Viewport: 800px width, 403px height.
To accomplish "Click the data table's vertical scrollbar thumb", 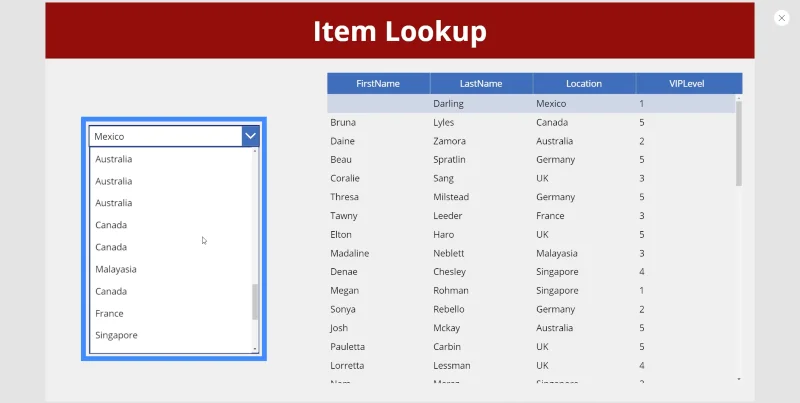I will coord(739,143).
